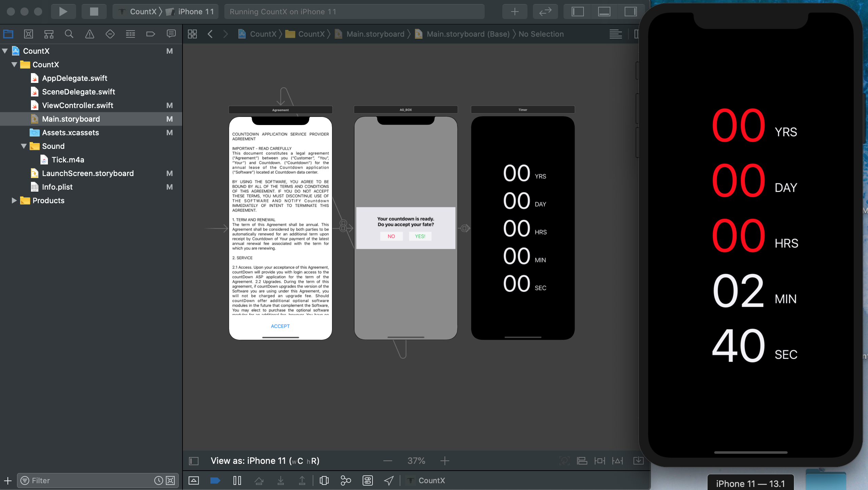The width and height of the screenshot is (868, 490).
Task: Click the Library plus button
Action: [515, 12]
